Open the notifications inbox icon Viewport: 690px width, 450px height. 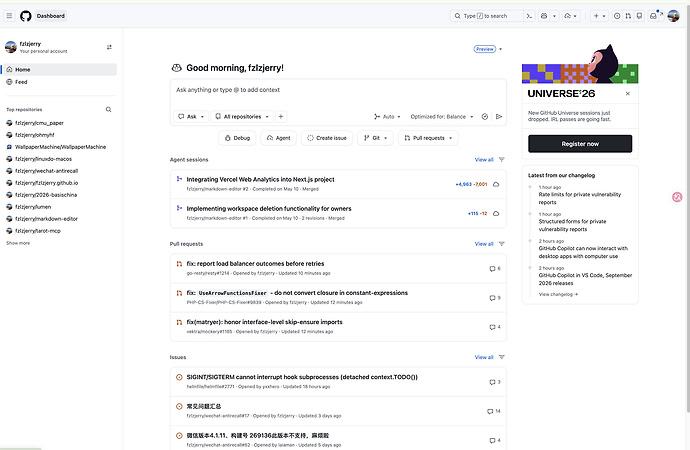coord(653,16)
